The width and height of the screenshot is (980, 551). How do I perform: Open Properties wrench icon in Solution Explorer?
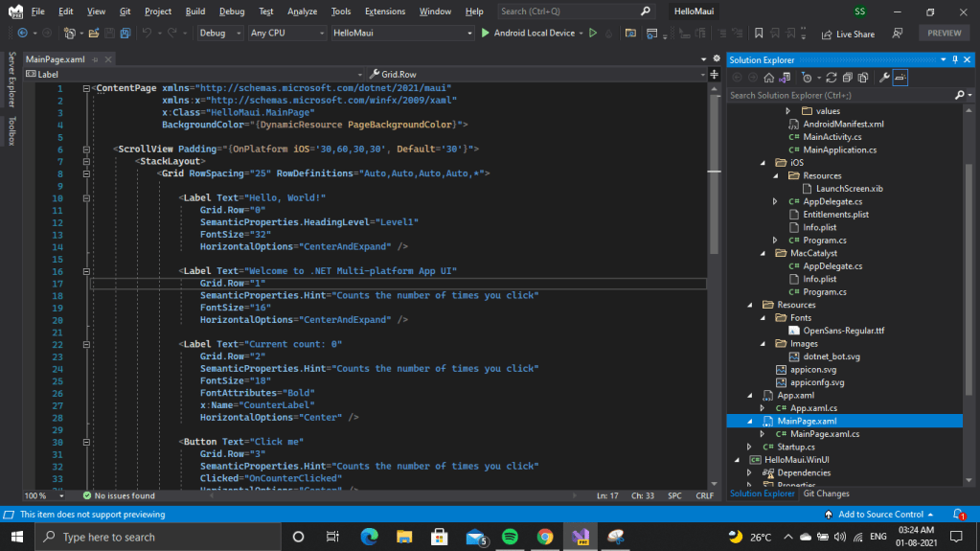[x=884, y=78]
